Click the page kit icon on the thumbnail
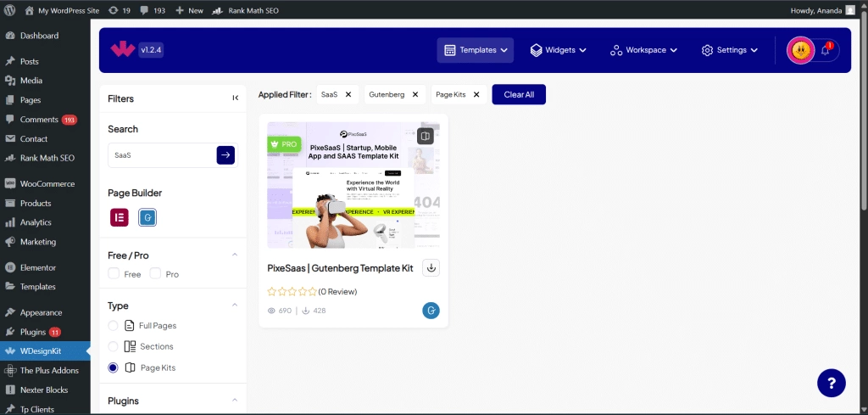This screenshot has height=415, width=868. pos(426,136)
